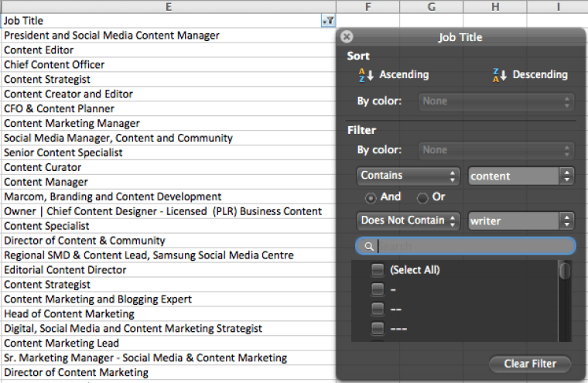
Task: Close the Job Title filter panel
Action: coord(347,37)
